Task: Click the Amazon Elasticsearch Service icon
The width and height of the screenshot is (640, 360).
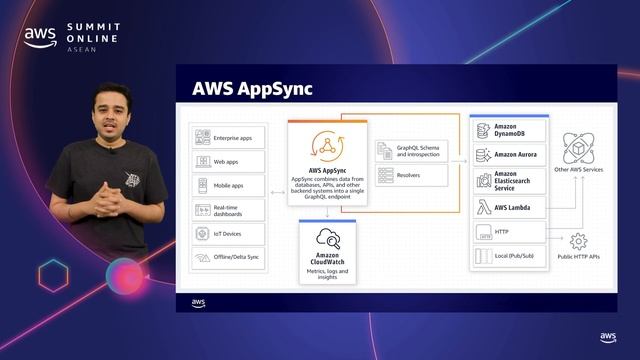Action: tap(484, 180)
